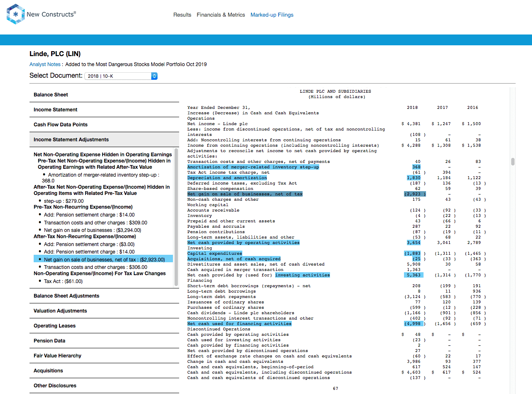Click highlighted Net cash provided by operating activities
The image size is (532, 394).
[x=243, y=243]
